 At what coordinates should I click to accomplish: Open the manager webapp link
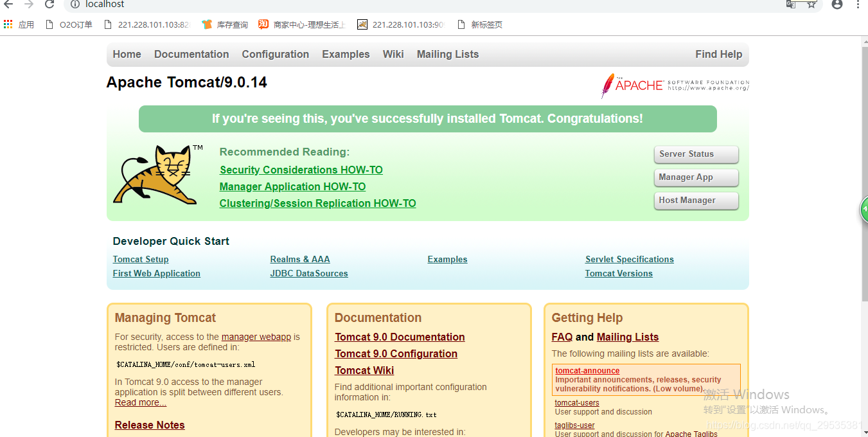click(256, 337)
